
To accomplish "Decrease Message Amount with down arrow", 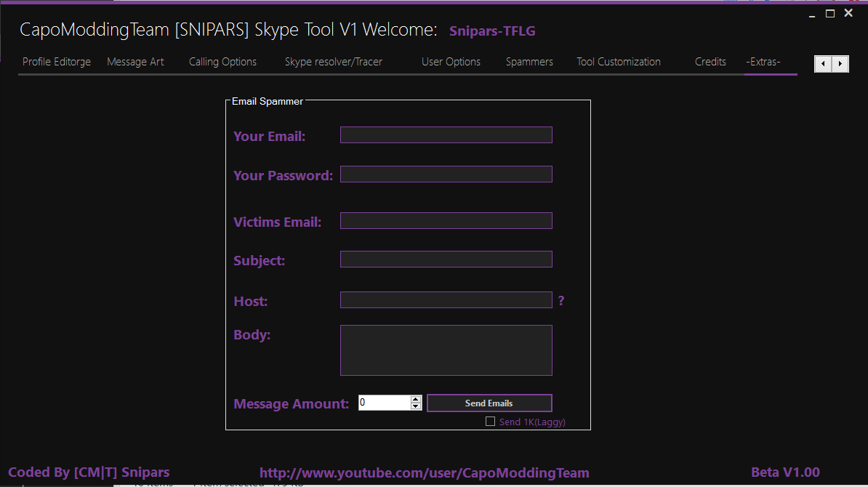I will (416, 407).
